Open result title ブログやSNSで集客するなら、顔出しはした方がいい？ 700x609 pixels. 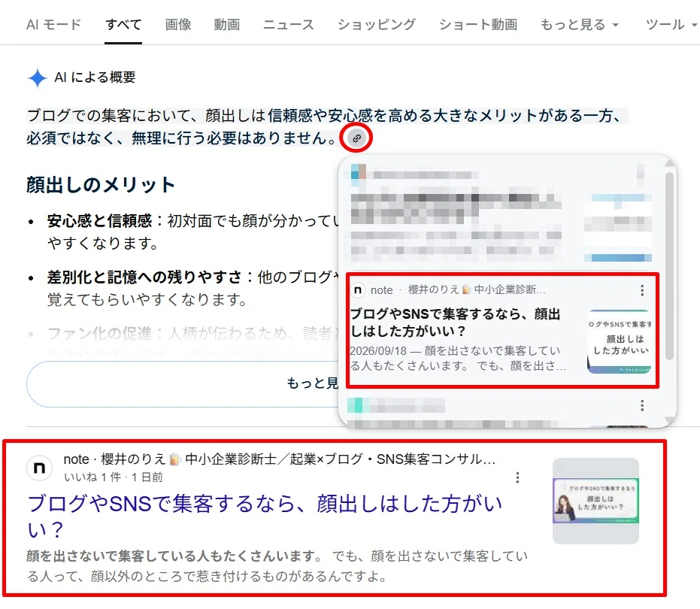pos(265,516)
